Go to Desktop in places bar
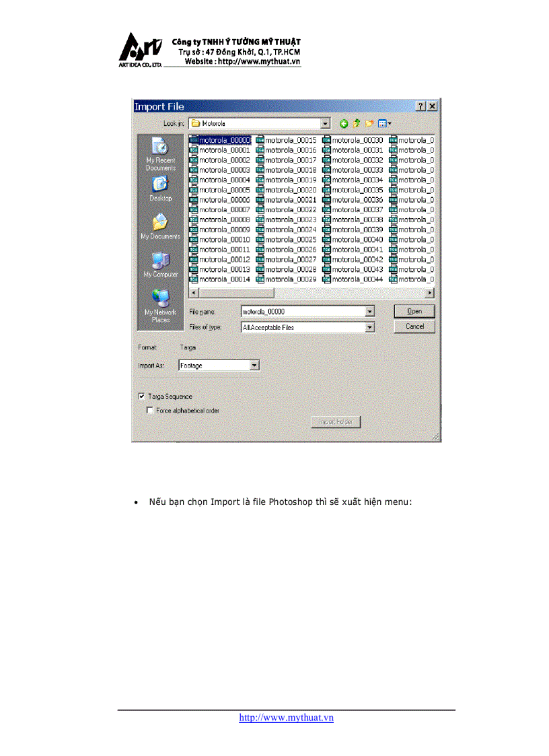This screenshot has width=549, height=756. click(x=160, y=188)
